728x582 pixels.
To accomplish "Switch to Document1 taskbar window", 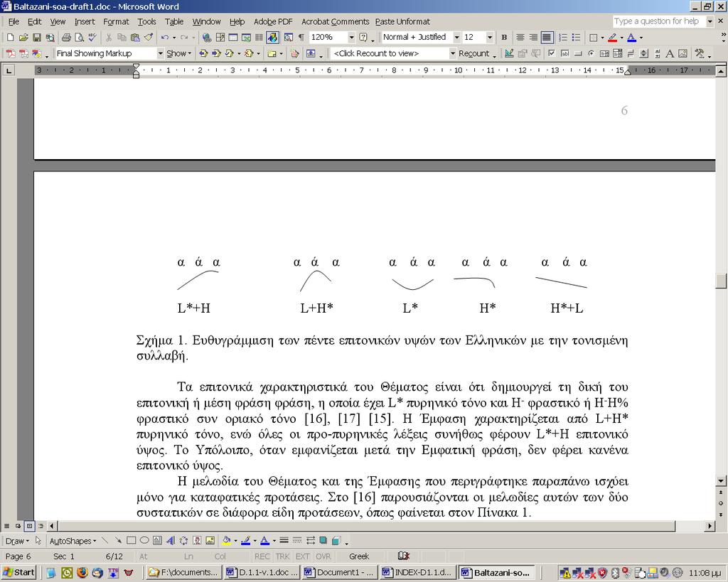I will 339,572.
